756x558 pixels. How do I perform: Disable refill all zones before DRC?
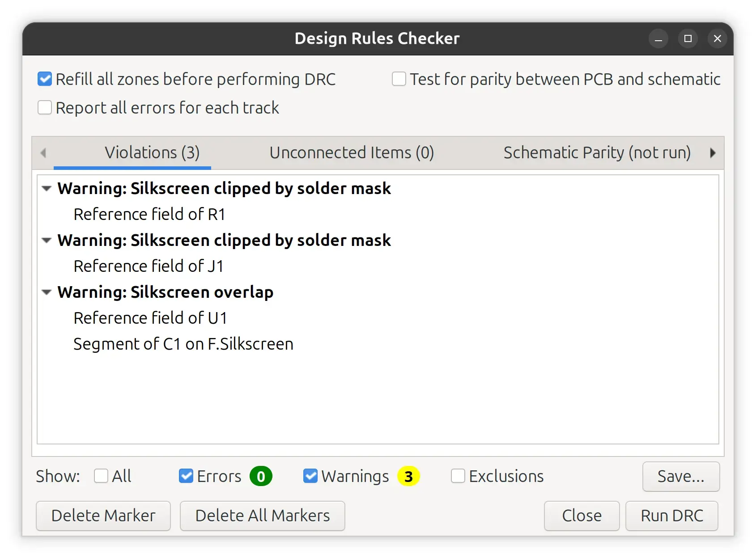45,79
